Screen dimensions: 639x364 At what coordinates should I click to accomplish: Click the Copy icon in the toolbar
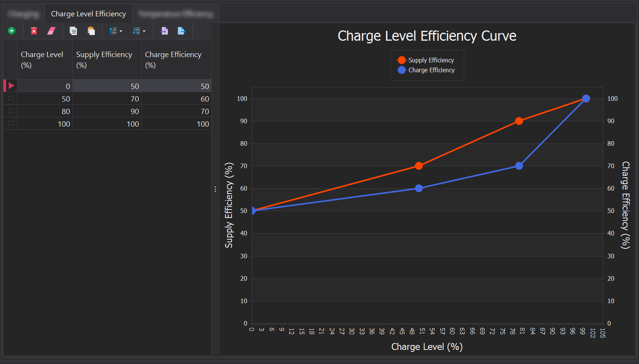point(73,31)
